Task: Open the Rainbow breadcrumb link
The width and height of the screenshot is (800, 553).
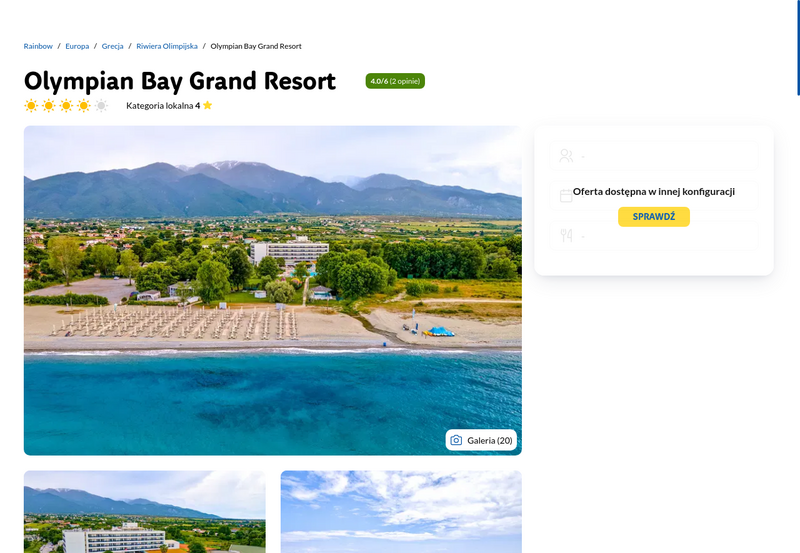Action: (38, 46)
